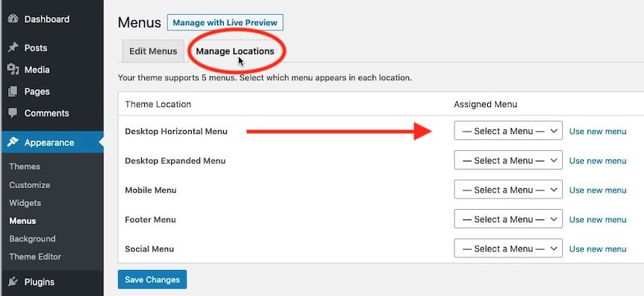The width and height of the screenshot is (644, 296).
Task: Open Desktop Horizontal Menu select dropdown
Action: click(x=508, y=131)
